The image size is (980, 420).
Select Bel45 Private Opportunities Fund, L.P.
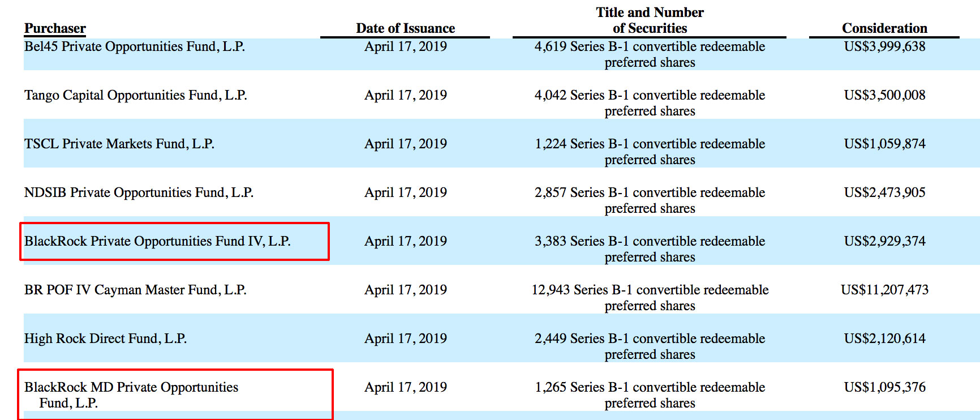pyautogui.click(x=135, y=46)
